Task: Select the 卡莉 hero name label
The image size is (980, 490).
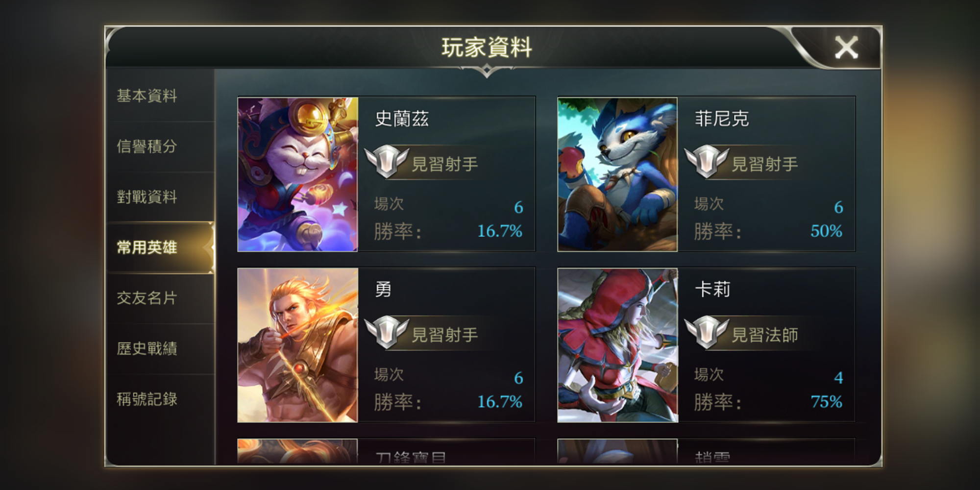Action: [x=712, y=289]
